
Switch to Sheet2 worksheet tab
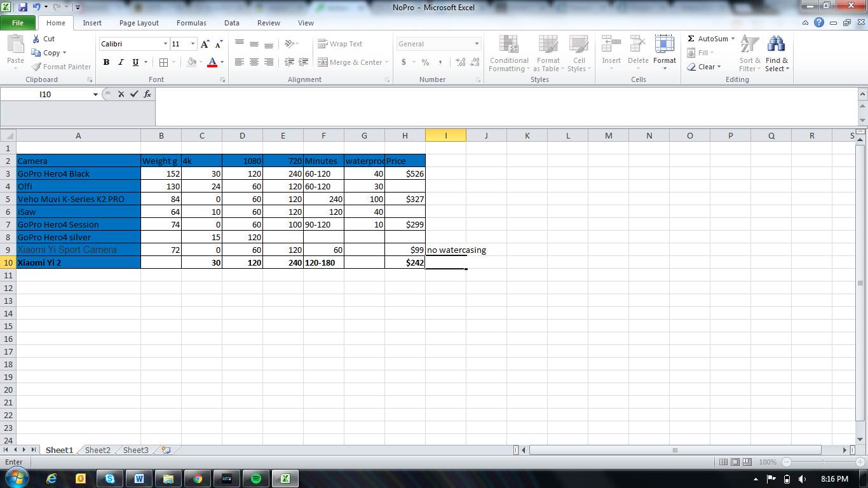pyautogui.click(x=97, y=450)
